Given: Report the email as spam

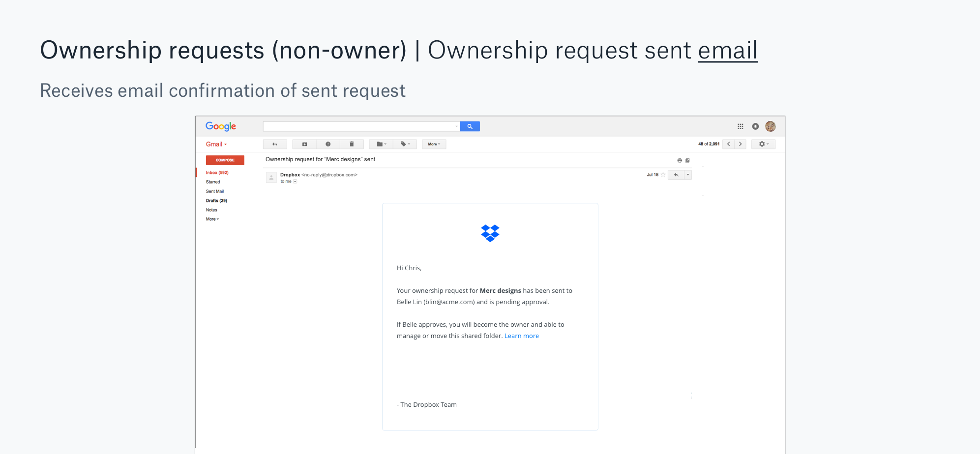Looking at the screenshot, I should [x=328, y=144].
